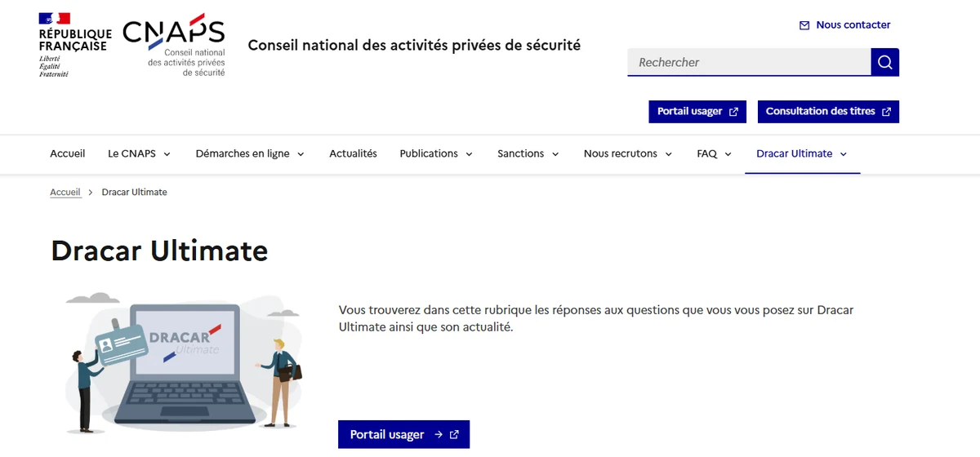Expand the FAQ menu
The image size is (980, 457).
pos(715,153)
